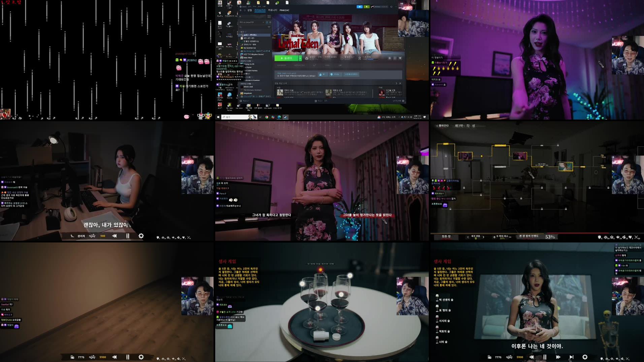The width and height of the screenshot is (644, 362).
Task: Click the 모든 장 button in the map toolbar
Action: (446, 237)
